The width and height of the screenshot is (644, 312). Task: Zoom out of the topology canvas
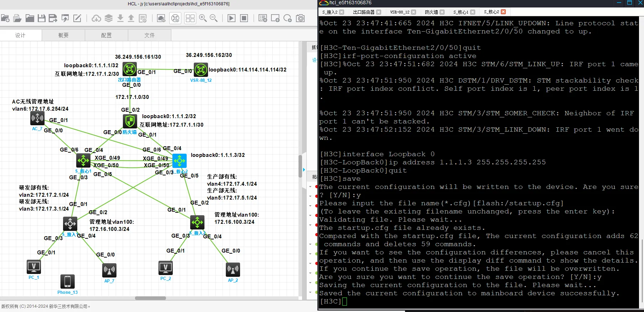tap(214, 18)
